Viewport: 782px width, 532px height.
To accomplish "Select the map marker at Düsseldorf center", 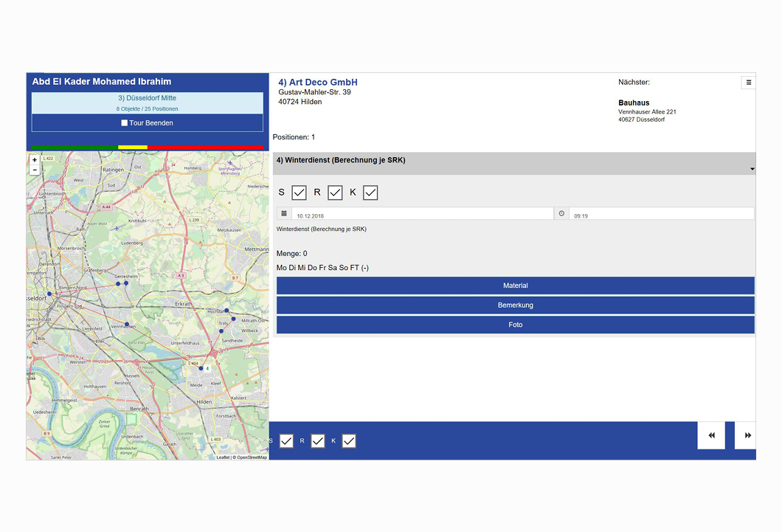I will [x=49, y=294].
